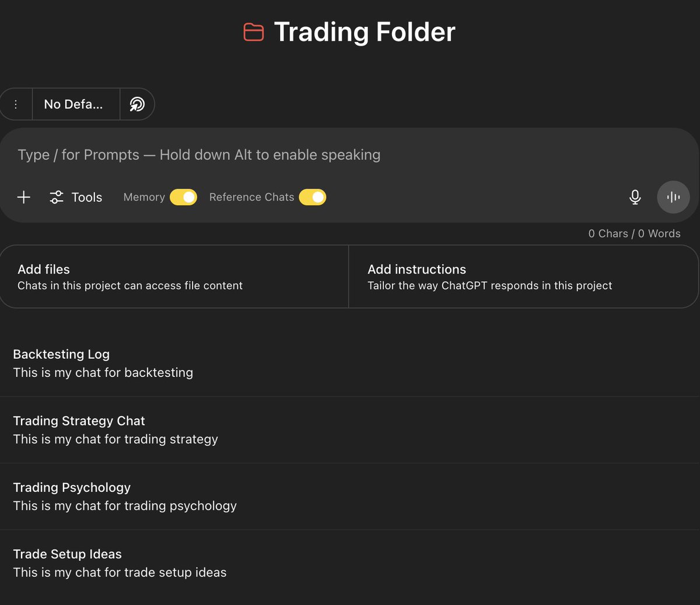Click the microphone dictation icon
700x605 pixels.
635,197
